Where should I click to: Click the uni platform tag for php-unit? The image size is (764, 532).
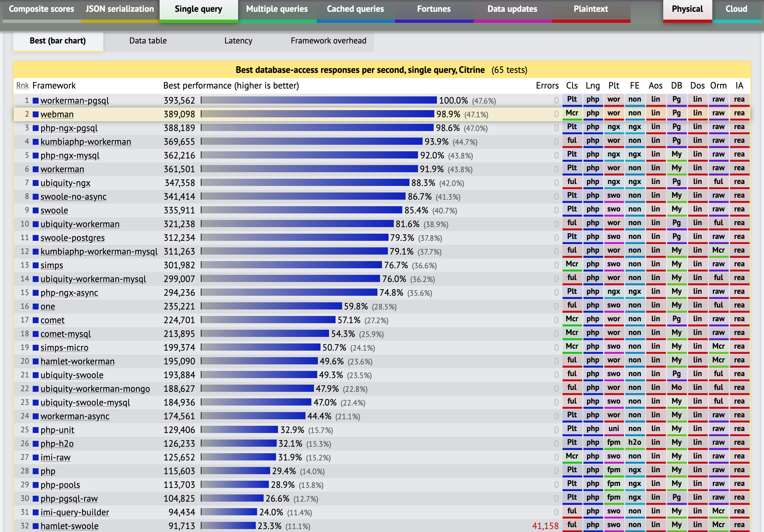tap(613, 429)
